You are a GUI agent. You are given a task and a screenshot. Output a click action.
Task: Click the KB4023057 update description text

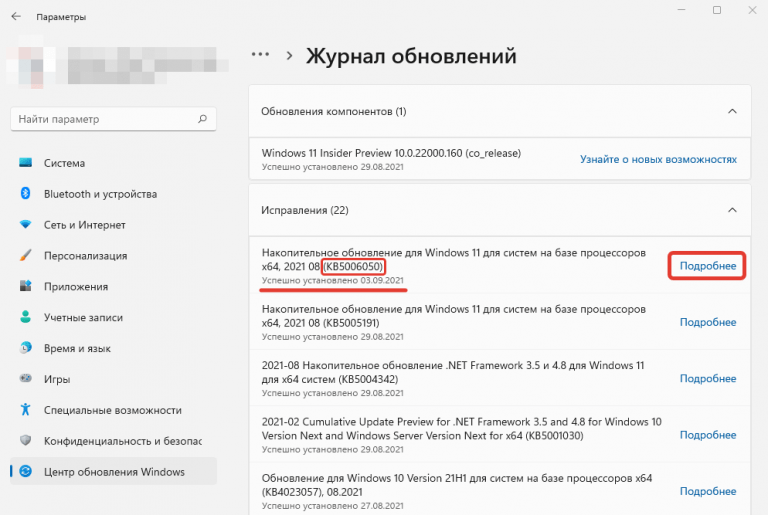pos(456,485)
